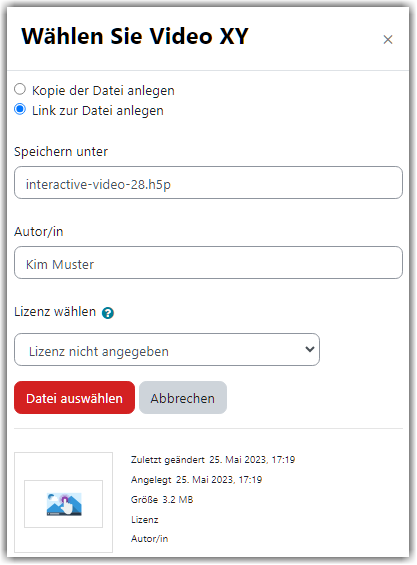Select the Kopie der Datei anlegen radio button
Image resolution: width=417 pixels, height=565 pixels.
coord(20,89)
